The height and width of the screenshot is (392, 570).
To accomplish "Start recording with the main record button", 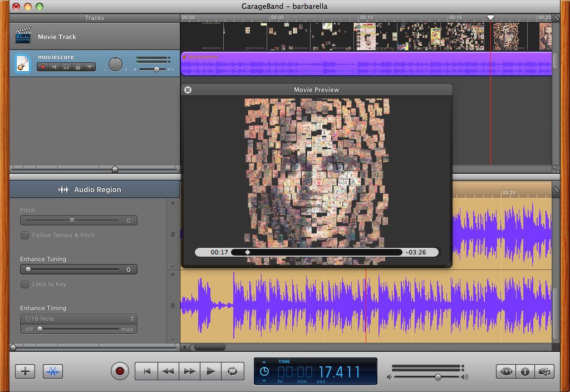I will 120,371.
